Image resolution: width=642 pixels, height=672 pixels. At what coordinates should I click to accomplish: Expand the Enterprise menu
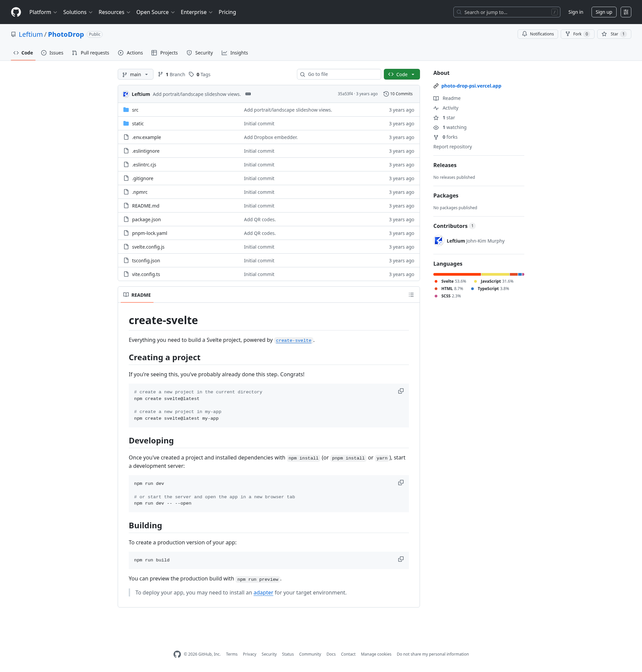click(196, 12)
